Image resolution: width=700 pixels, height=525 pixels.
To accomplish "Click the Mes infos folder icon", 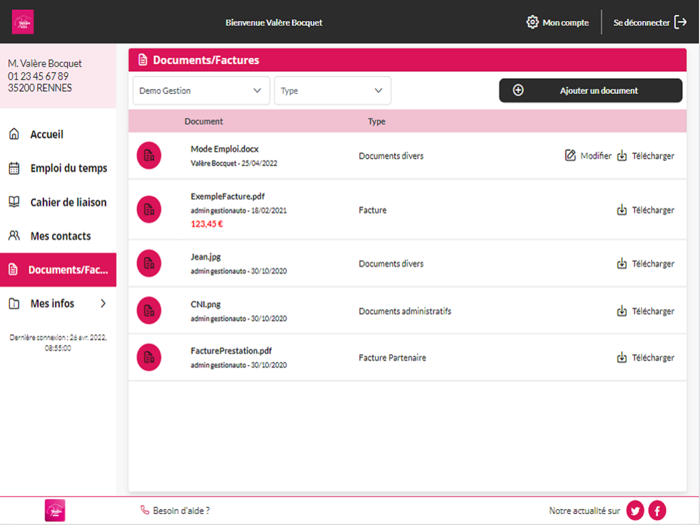I will (14, 304).
